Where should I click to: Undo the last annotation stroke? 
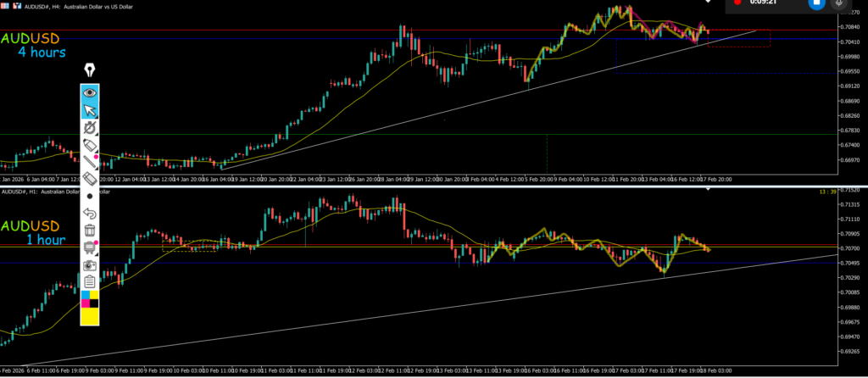(90, 213)
